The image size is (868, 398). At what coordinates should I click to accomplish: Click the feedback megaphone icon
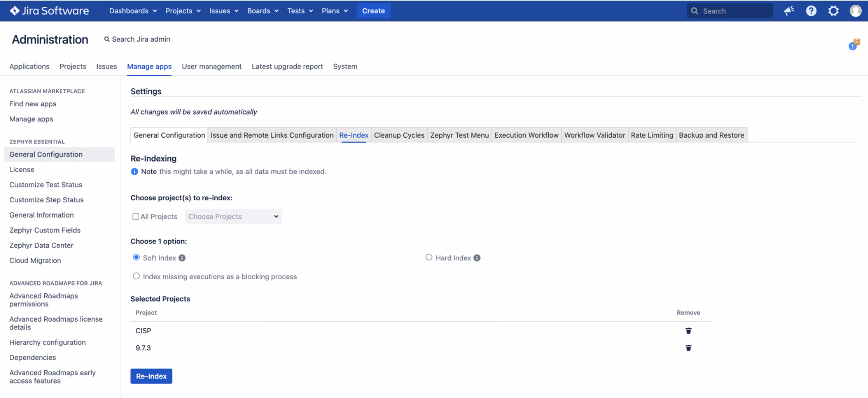(789, 11)
